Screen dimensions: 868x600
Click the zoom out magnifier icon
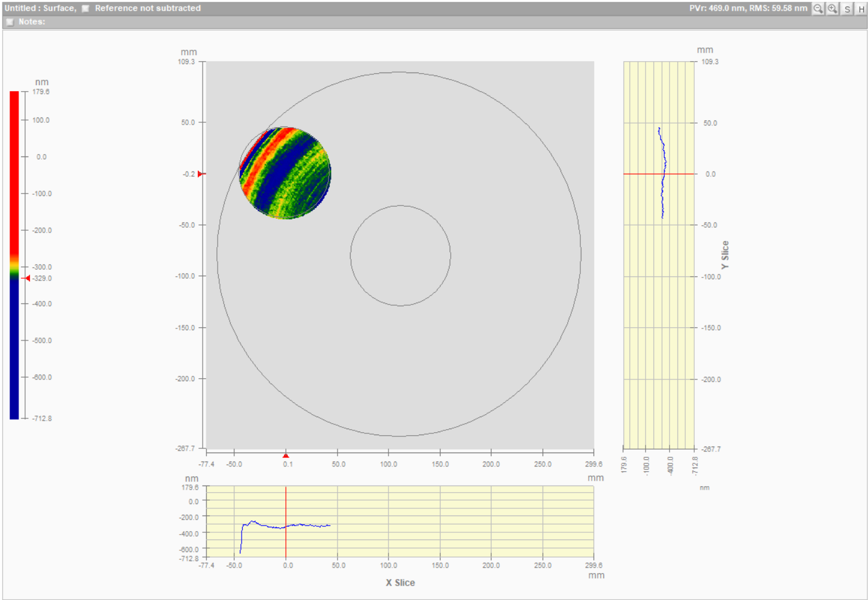[818, 8]
